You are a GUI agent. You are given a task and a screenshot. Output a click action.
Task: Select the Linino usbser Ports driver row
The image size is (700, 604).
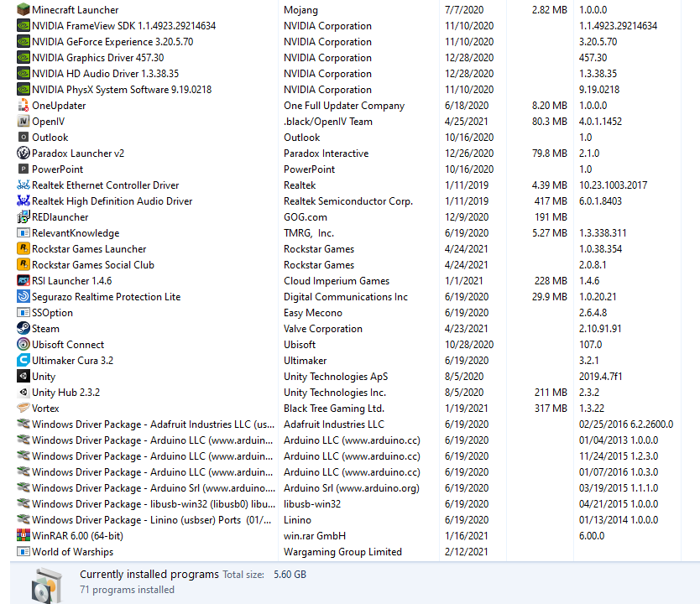[151, 519]
